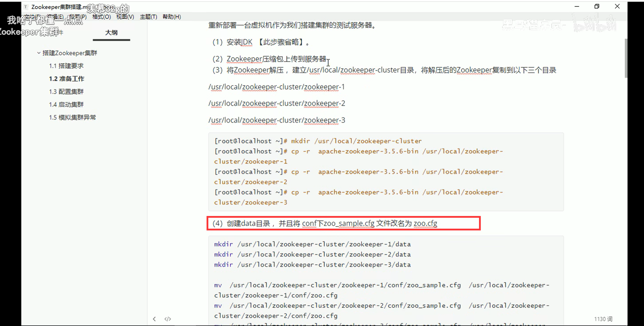Switch to the 大纲 outline tab
The width and height of the screenshot is (644, 326).
click(111, 33)
